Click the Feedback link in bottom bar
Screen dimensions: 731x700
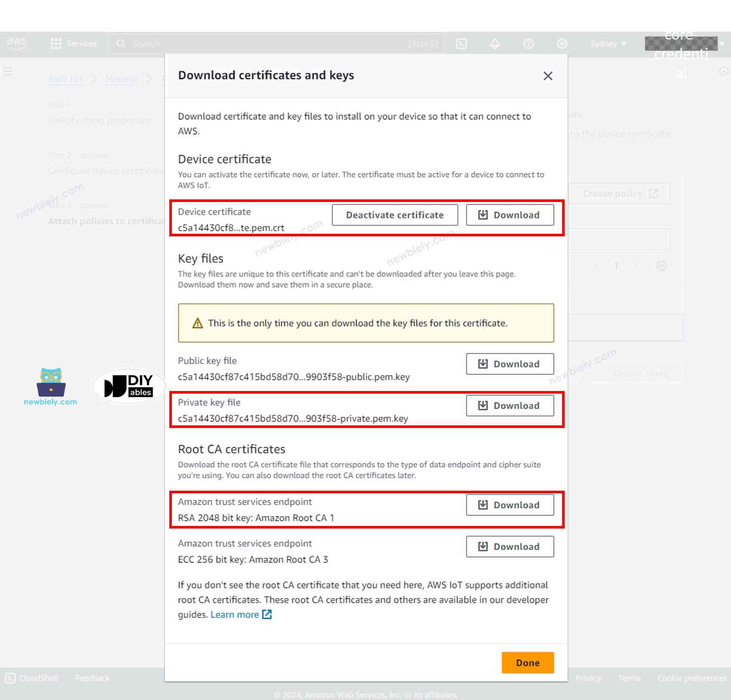tap(92, 678)
